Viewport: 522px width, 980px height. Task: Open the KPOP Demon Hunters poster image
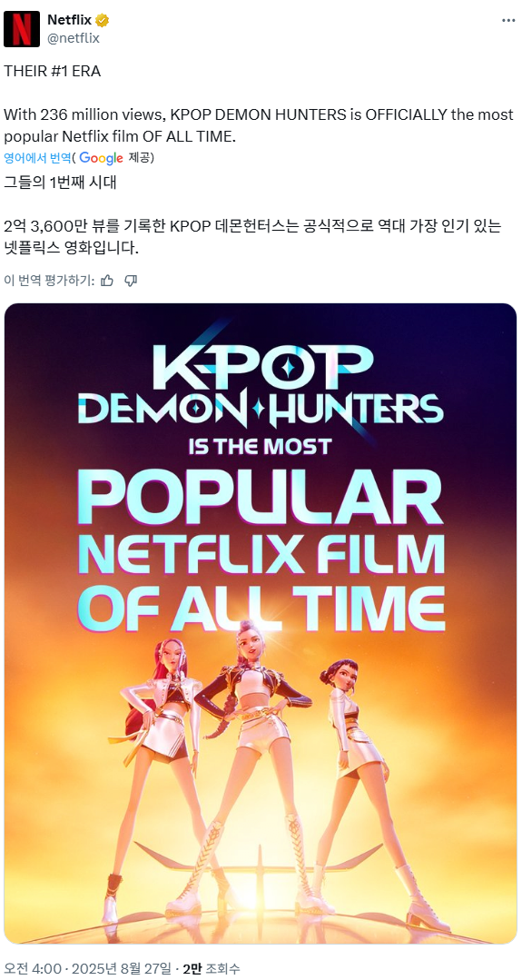tap(261, 623)
